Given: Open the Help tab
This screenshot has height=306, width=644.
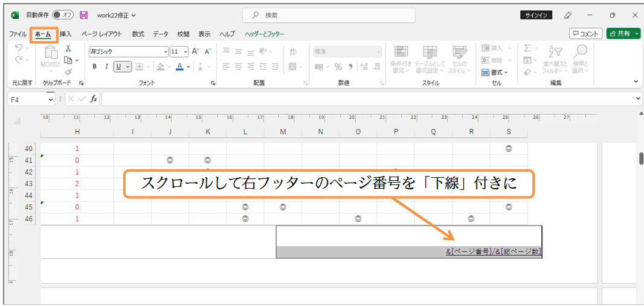Looking at the screenshot, I should pyautogui.click(x=227, y=34).
